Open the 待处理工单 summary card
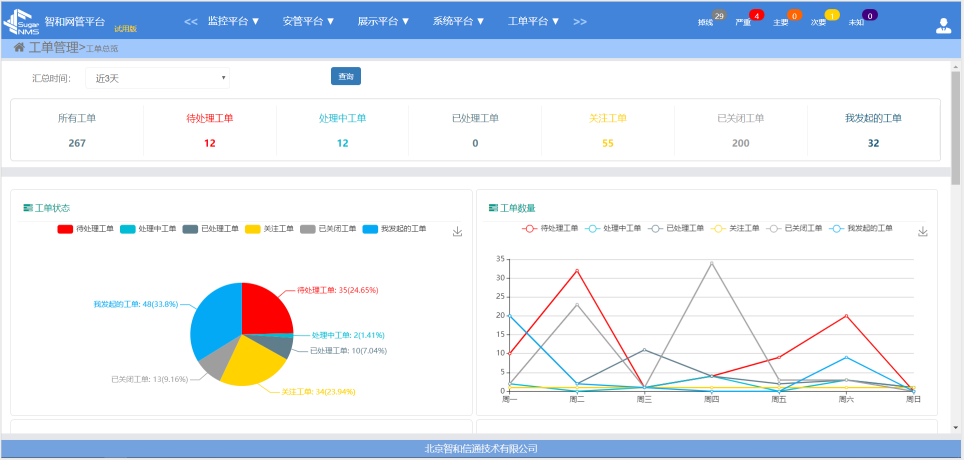Viewport: 964px width, 460px height. [x=210, y=130]
